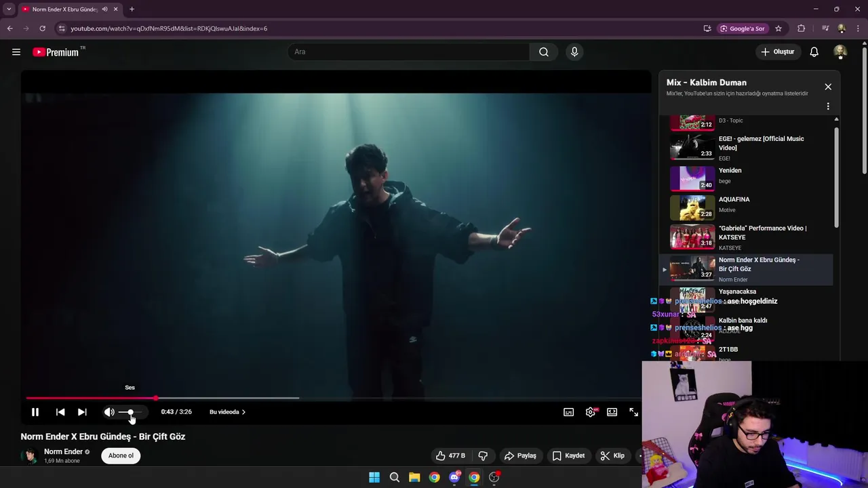This screenshot has width=868, height=488.
Task: Save the video with 'Kaydet'
Action: coord(568,455)
